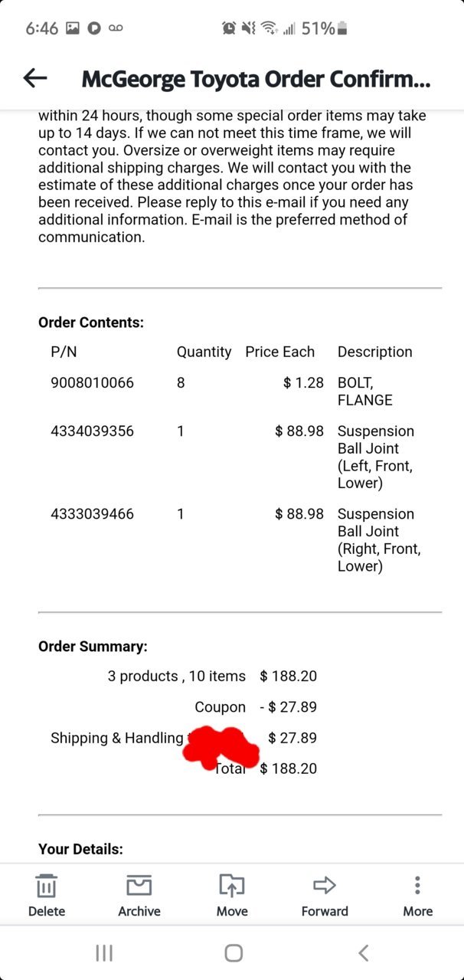
Task: Tap the email subject McGeorge Toyota title
Action: pyautogui.click(x=256, y=78)
